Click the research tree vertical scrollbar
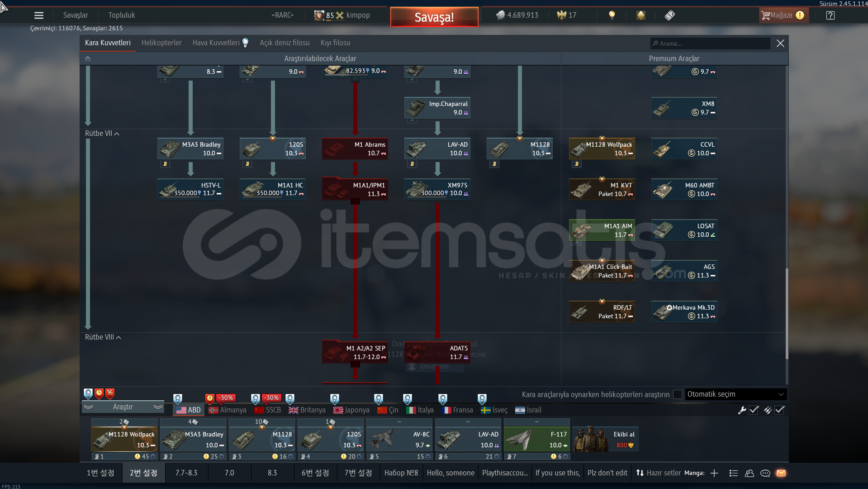This screenshot has width=868, height=489. [787, 314]
